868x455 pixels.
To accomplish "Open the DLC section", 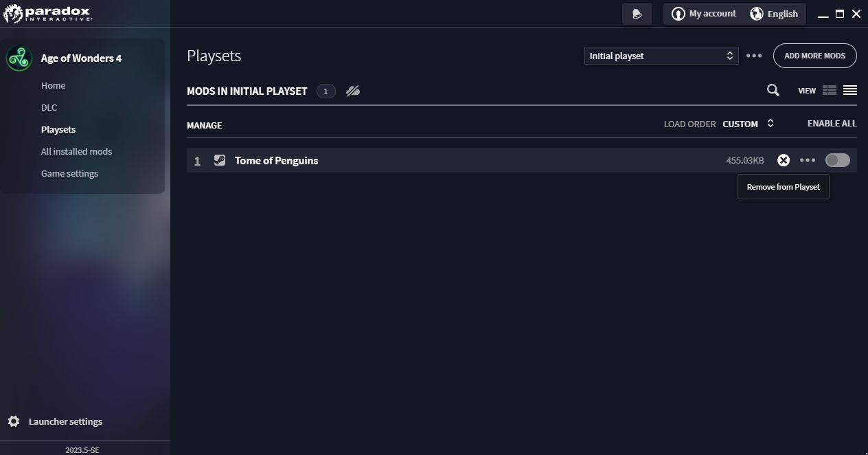I will 49,107.
